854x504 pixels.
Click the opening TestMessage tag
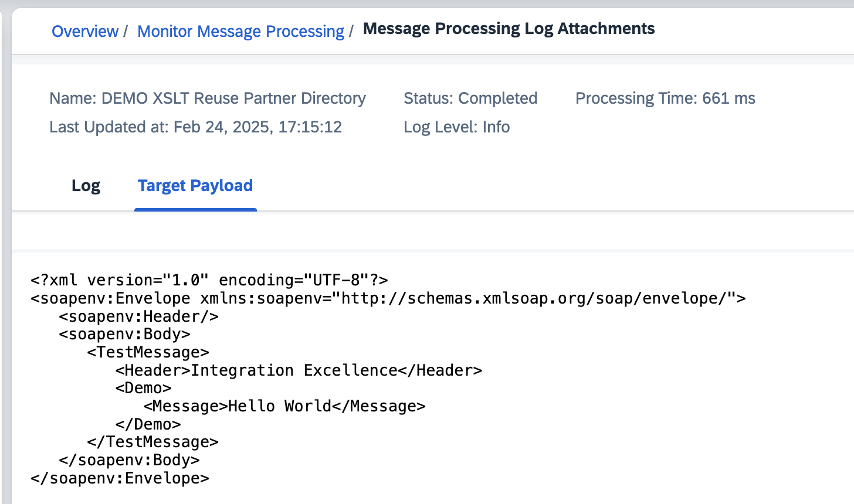(x=148, y=352)
